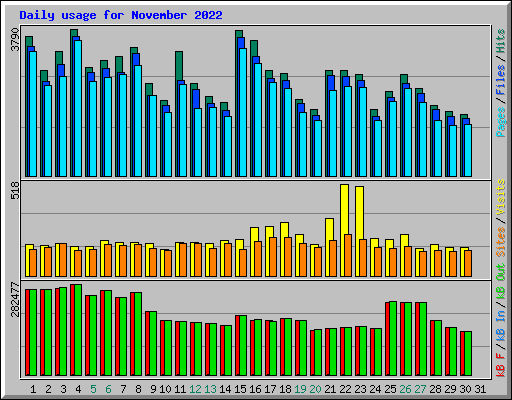Click the 'kB In' legend label
Image resolution: width=512 pixels, height=400 pixels.
click(x=501, y=327)
